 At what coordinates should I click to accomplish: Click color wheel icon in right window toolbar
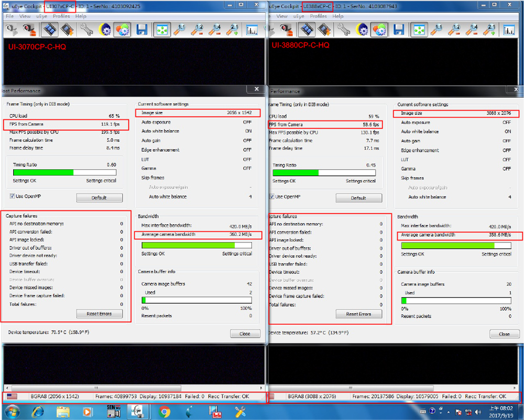pos(379,30)
